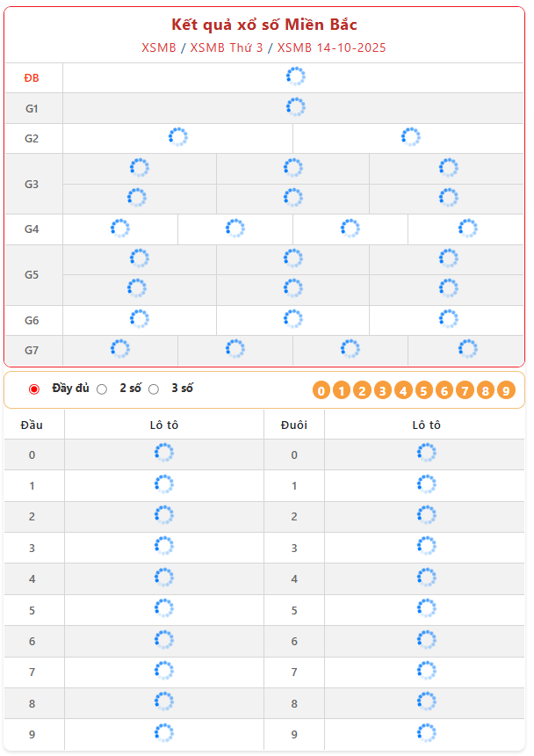Click the orange number 5 circle
Image resolution: width=534 pixels, height=756 pixels.
pos(423,390)
